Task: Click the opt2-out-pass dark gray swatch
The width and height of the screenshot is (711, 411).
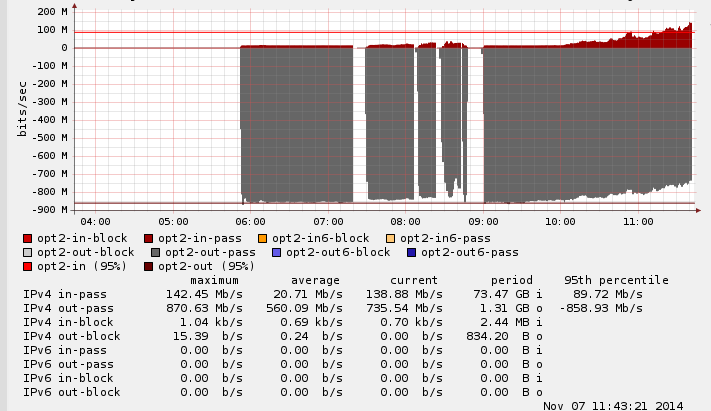Action: (x=156, y=253)
